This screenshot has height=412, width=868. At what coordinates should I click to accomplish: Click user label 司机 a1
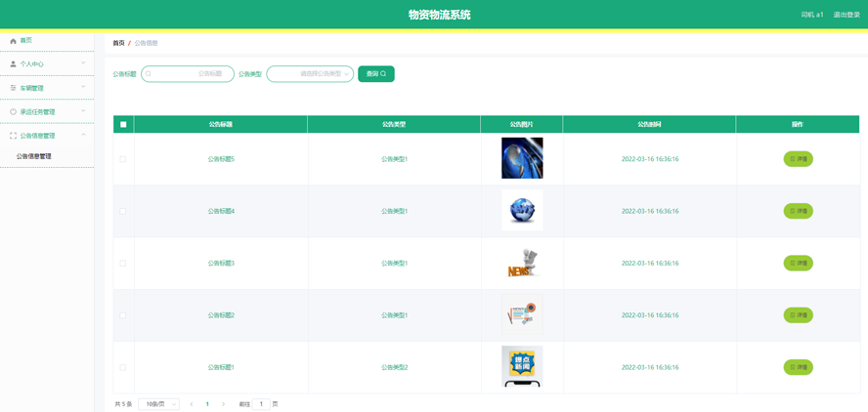coord(812,15)
